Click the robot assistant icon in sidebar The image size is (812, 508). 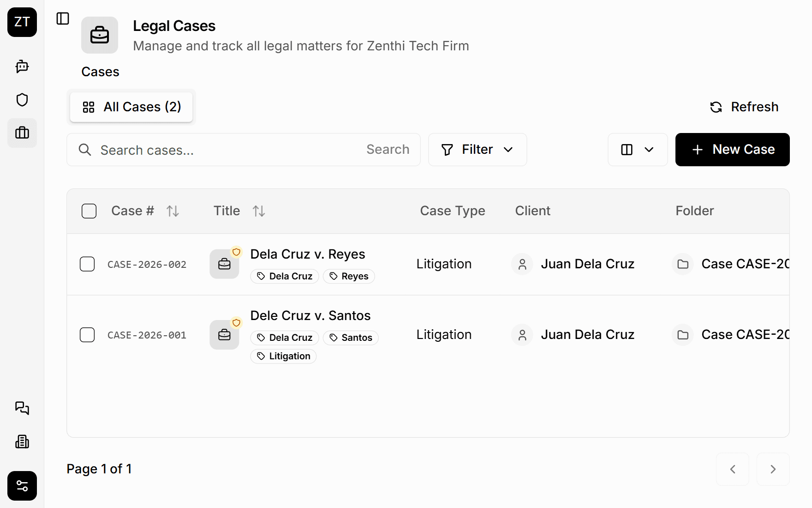coord(22,67)
